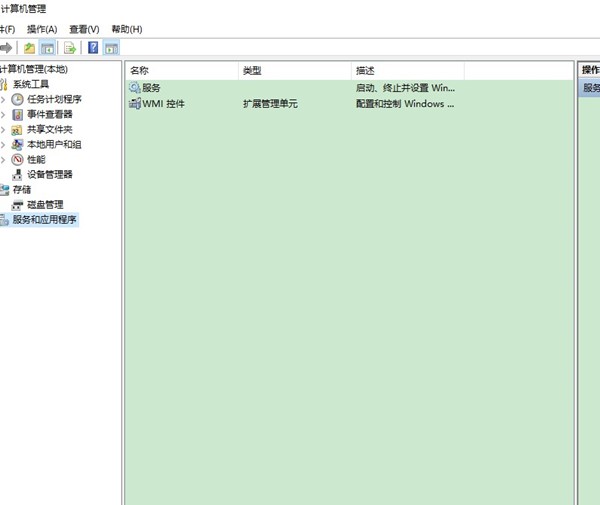Viewport: 600px width, 505px height.
Task: Select 设备管理器 in the tree
Action: (x=49, y=174)
